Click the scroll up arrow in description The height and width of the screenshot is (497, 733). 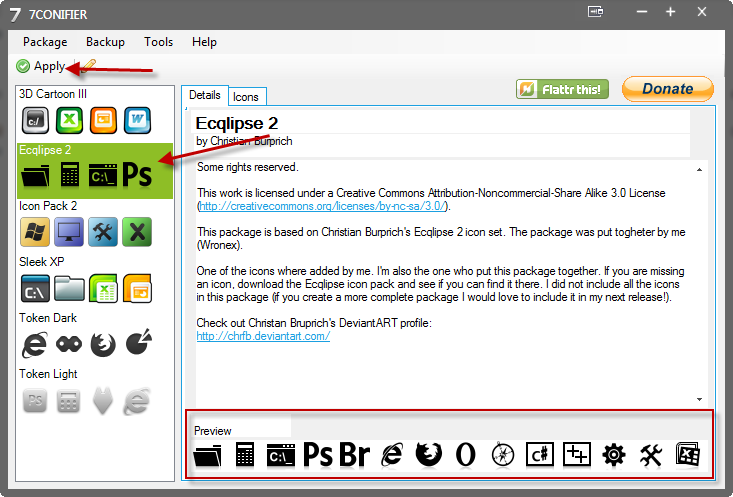click(699, 170)
